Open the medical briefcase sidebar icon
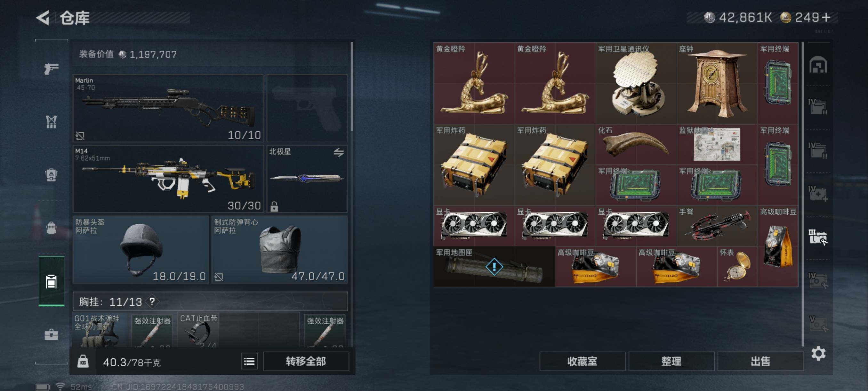Viewport: 868px width, 391px height. (51, 334)
